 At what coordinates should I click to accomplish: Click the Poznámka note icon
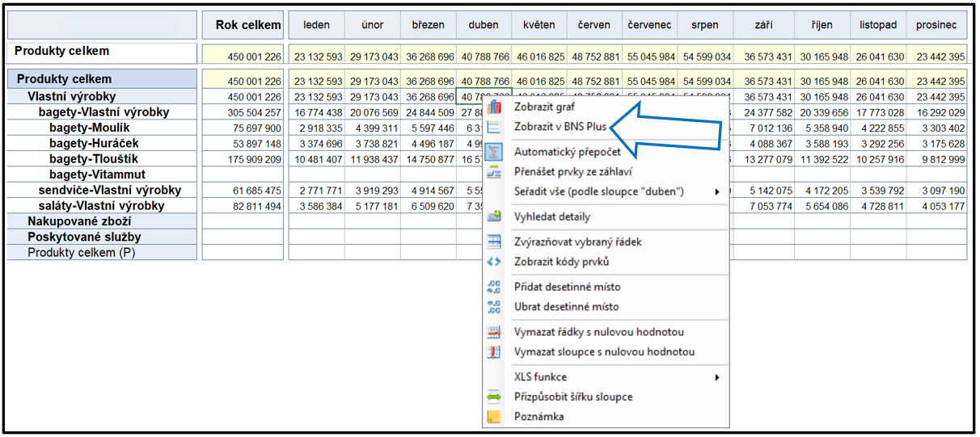coord(495,417)
